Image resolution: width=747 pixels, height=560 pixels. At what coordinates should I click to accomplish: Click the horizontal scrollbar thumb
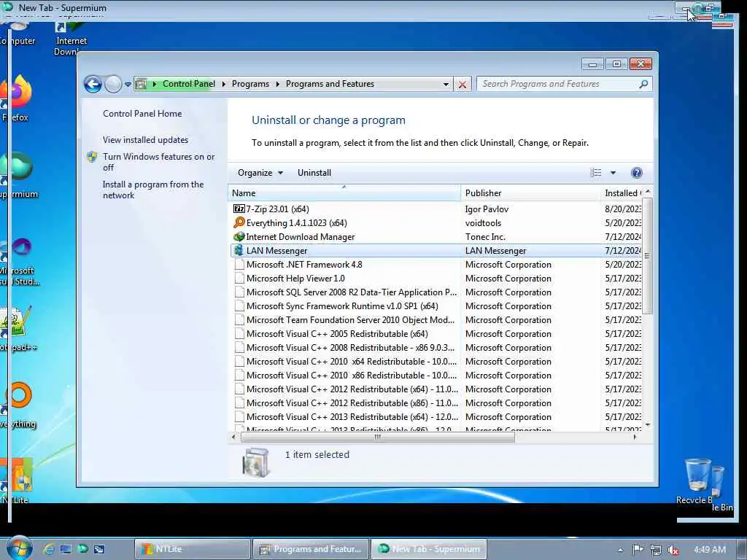click(x=378, y=437)
